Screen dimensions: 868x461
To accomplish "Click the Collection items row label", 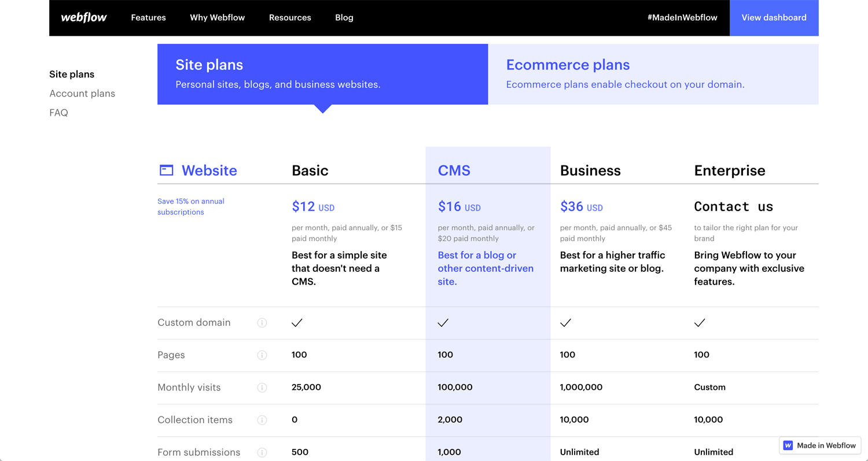I will click(195, 420).
